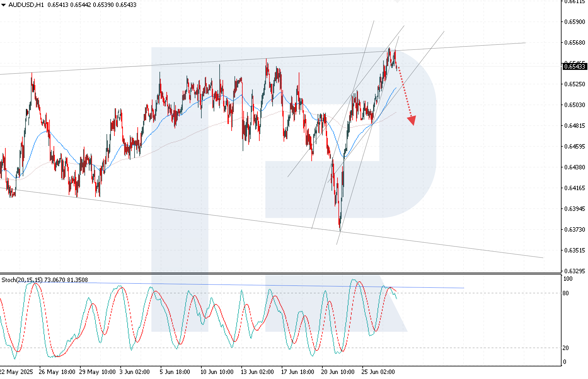The image size is (588, 379).
Task: Click the 0.63515 price axis label
Action: [575, 250]
